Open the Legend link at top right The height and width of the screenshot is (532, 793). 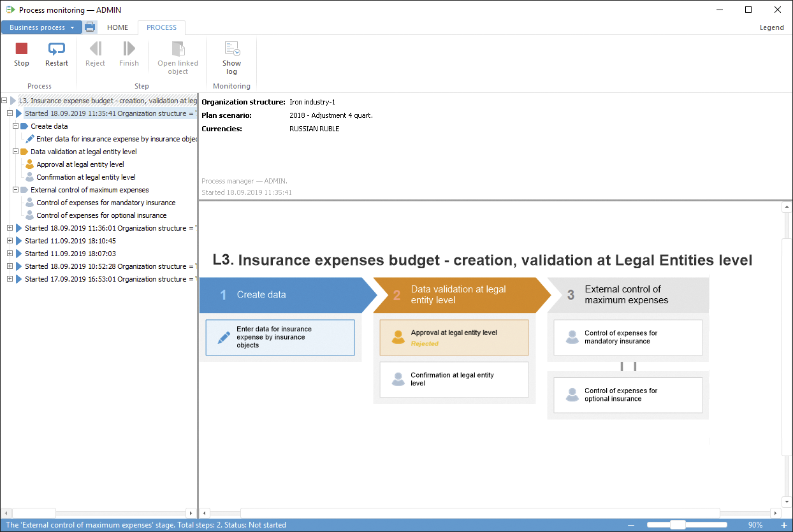coord(771,27)
